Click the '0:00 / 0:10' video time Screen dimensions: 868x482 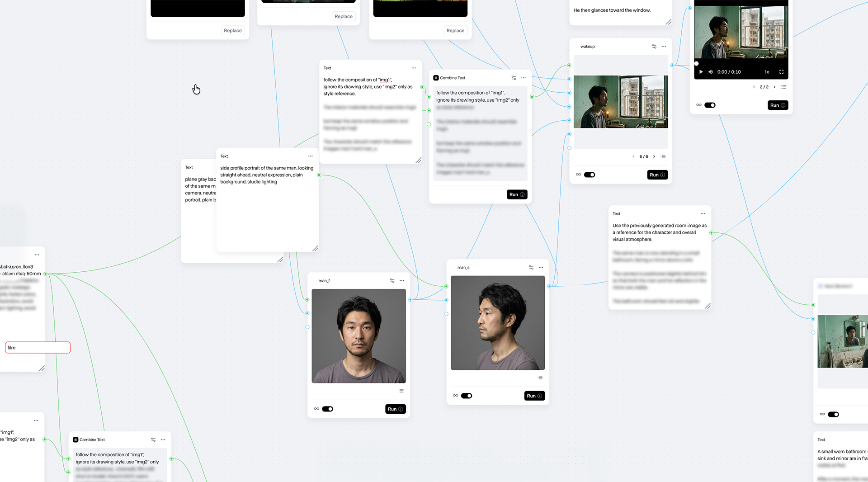click(x=729, y=72)
